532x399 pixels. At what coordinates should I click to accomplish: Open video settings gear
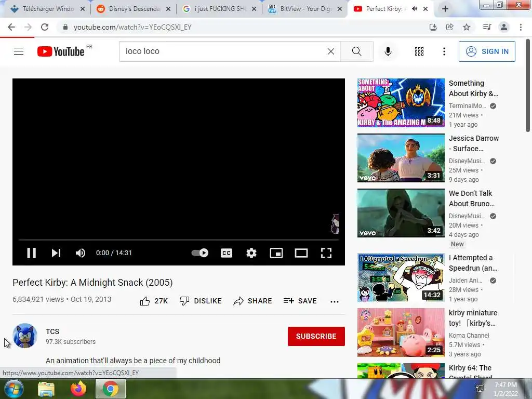coord(251,253)
